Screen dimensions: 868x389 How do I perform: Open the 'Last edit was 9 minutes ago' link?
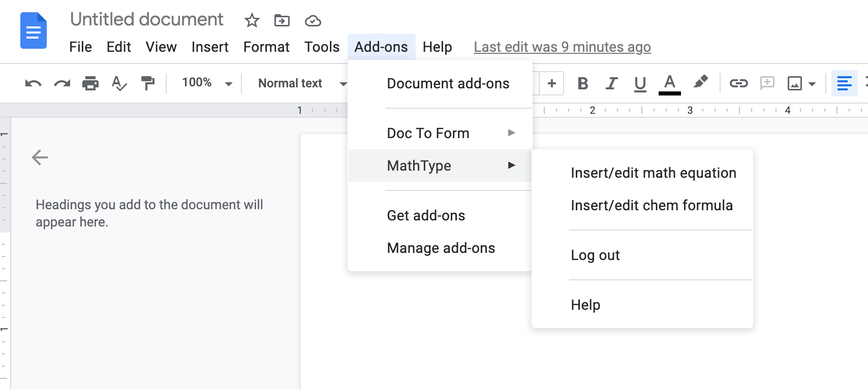coord(562,47)
